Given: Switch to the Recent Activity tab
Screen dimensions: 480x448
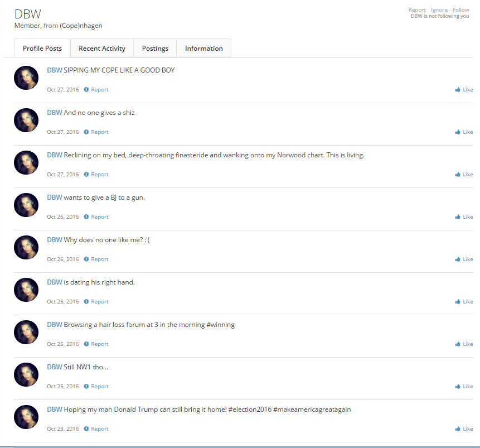Looking at the screenshot, I should pos(102,49).
